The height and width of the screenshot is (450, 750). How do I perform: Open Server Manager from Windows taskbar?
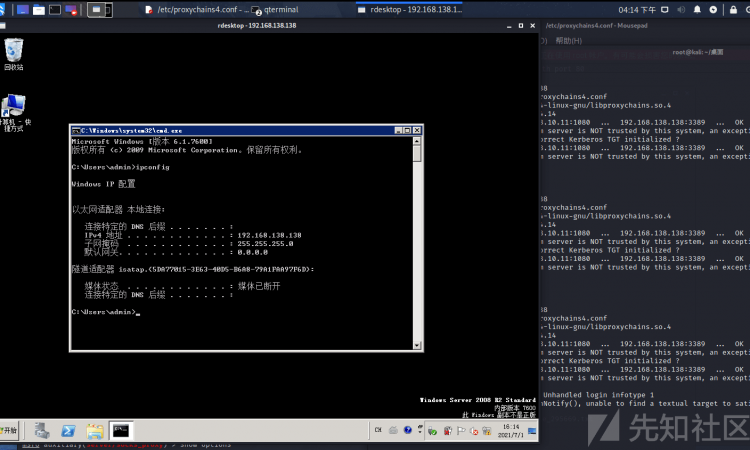[42, 431]
